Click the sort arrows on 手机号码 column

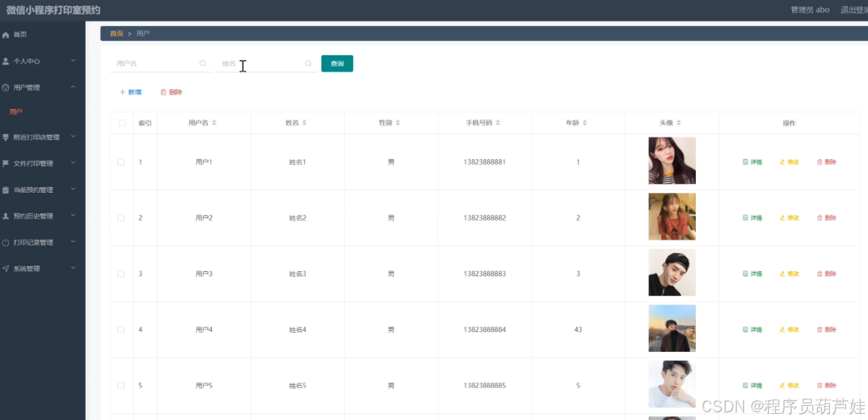[498, 123]
